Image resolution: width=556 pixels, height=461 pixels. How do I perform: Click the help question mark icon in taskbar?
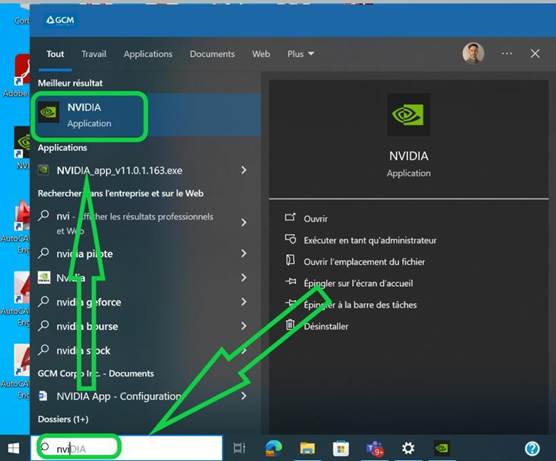click(532, 449)
